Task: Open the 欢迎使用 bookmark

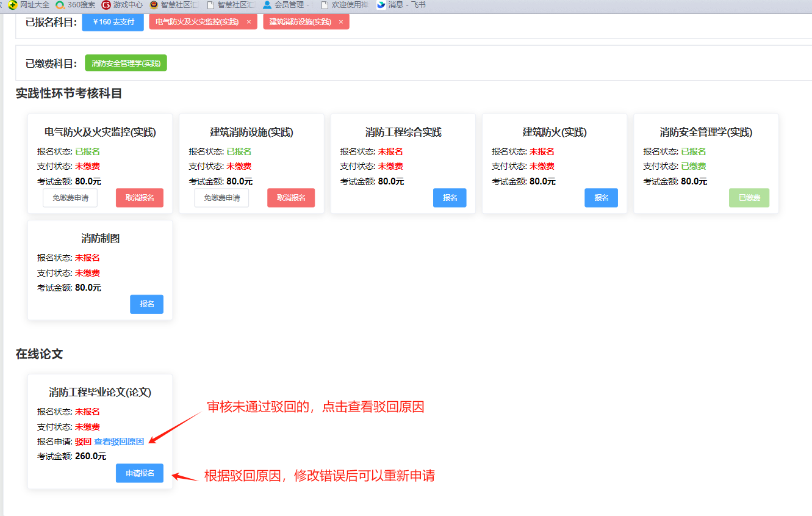Action: click(343, 5)
